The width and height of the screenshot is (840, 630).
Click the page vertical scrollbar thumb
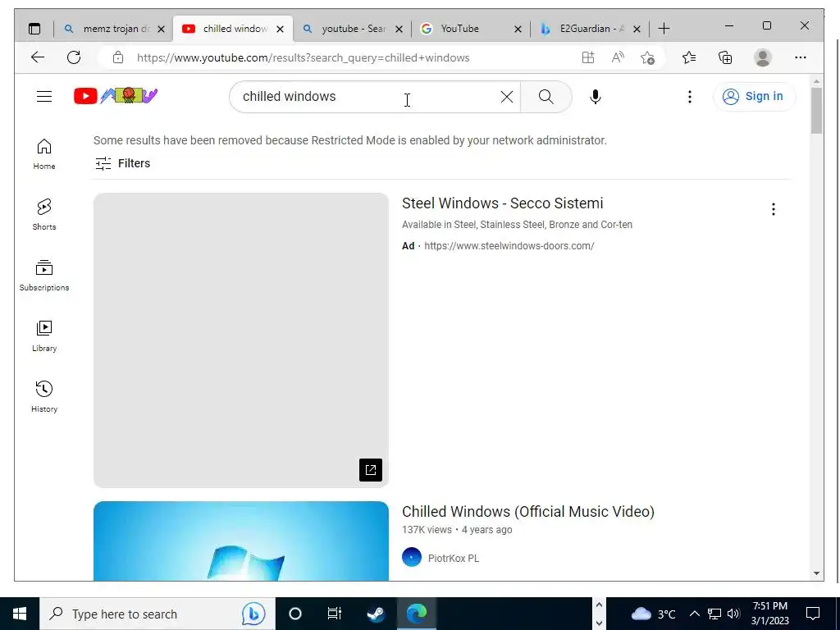816,111
